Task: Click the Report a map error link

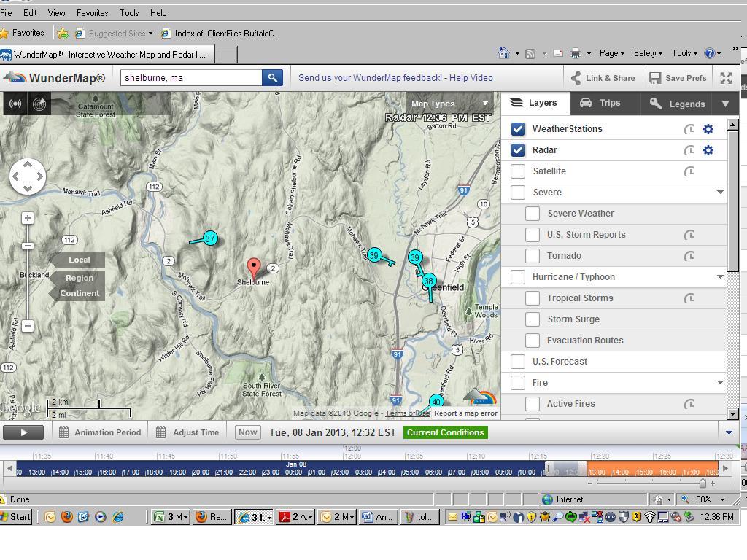Action: coord(465,413)
